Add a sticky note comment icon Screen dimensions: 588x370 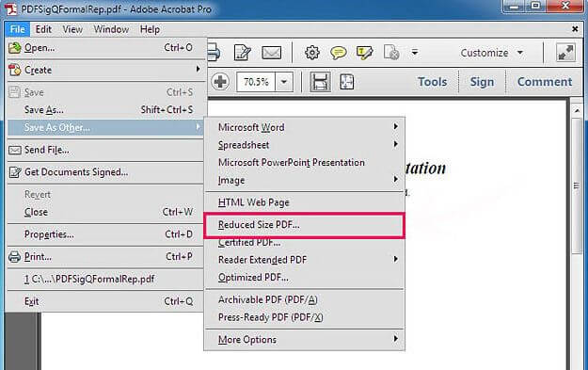coord(338,53)
